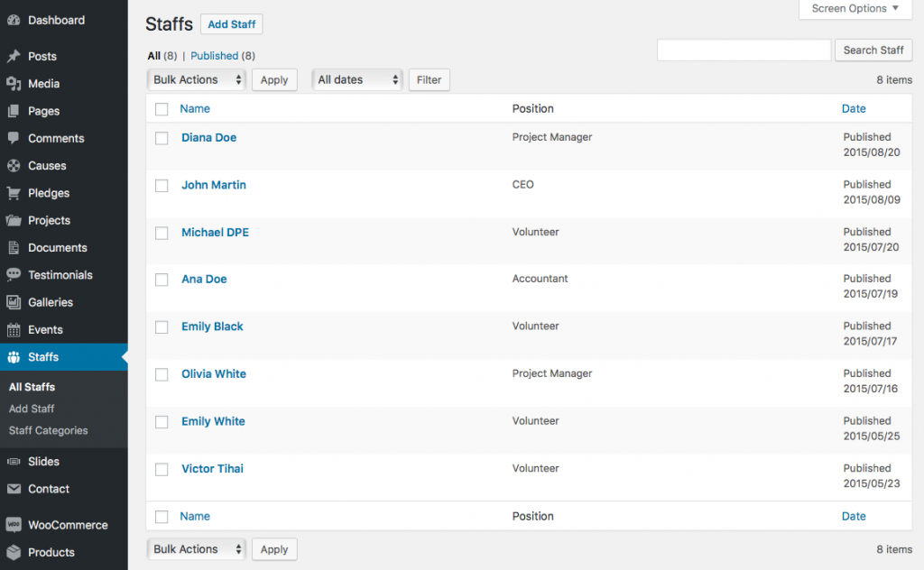Check the select-all checkbox in the header row

(x=162, y=108)
